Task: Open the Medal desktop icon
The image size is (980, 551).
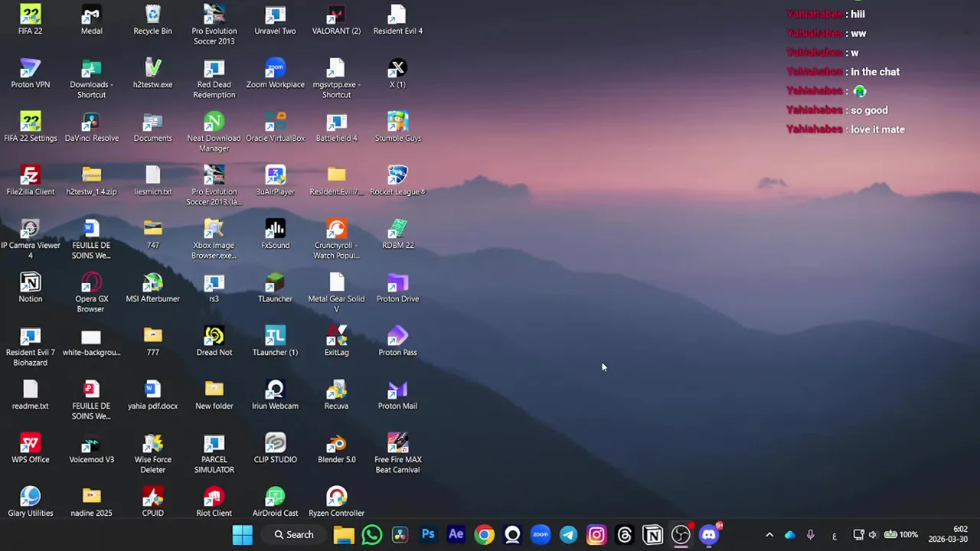Action: click(x=91, y=20)
